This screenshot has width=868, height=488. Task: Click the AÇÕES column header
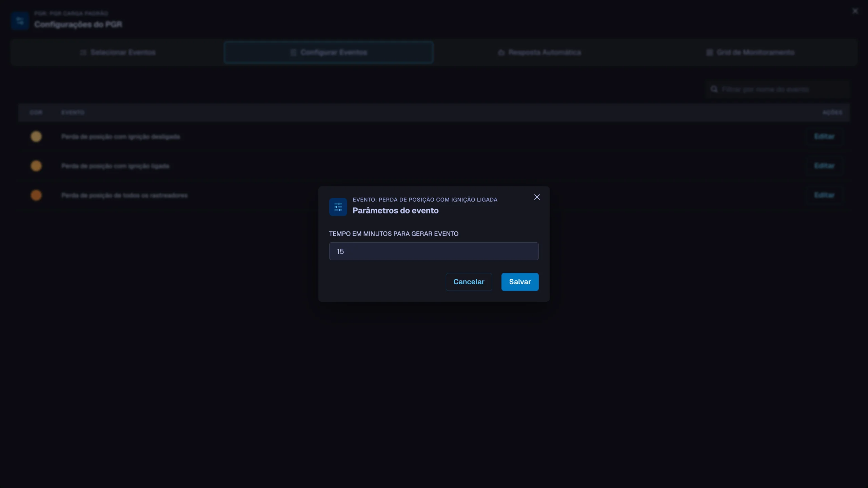pyautogui.click(x=832, y=113)
